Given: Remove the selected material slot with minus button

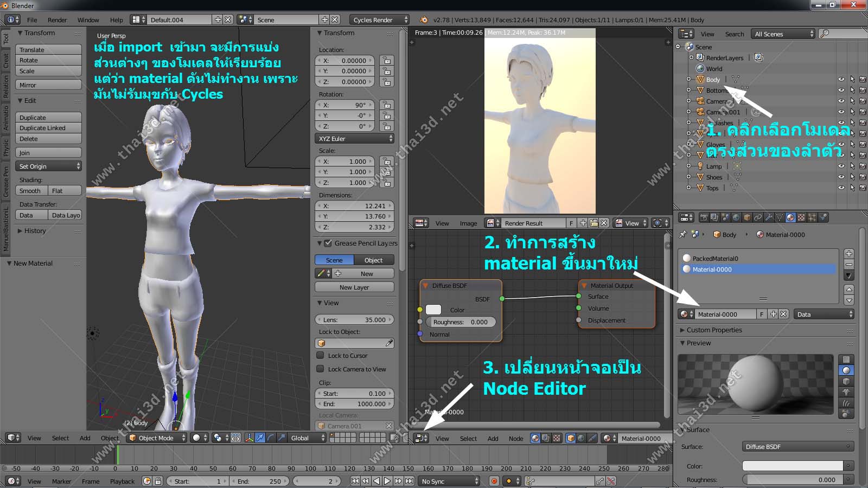Looking at the screenshot, I should 849,265.
